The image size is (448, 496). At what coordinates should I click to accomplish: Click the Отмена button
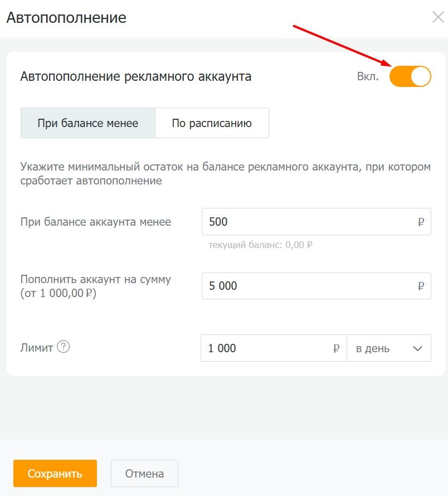(x=144, y=474)
